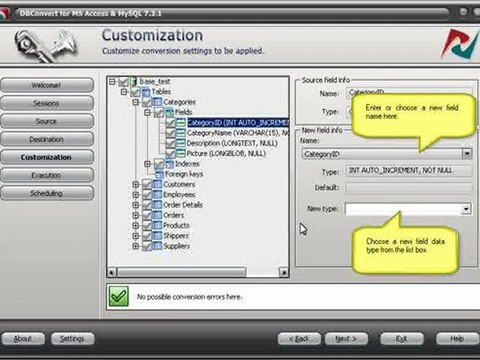Click the Customers table icon
Image resolution: width=480 pixels, height=360 pixels.
tap(157, 184)
